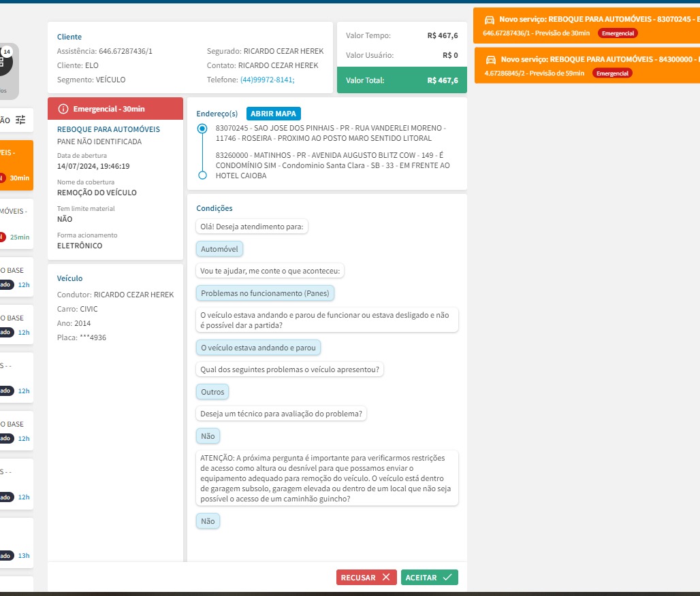
Task: Click REMOÇÃO DO VEÍCULO coverage name
Action: (97, 193)
